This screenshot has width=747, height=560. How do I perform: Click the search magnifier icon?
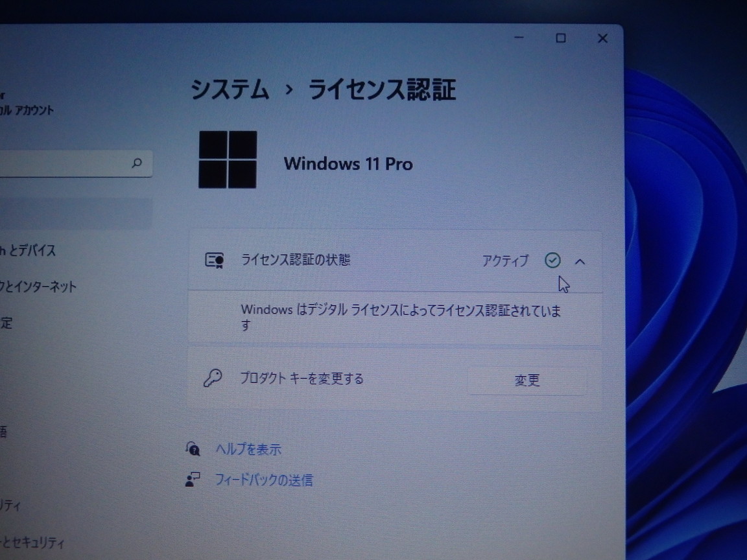point(137,163)
